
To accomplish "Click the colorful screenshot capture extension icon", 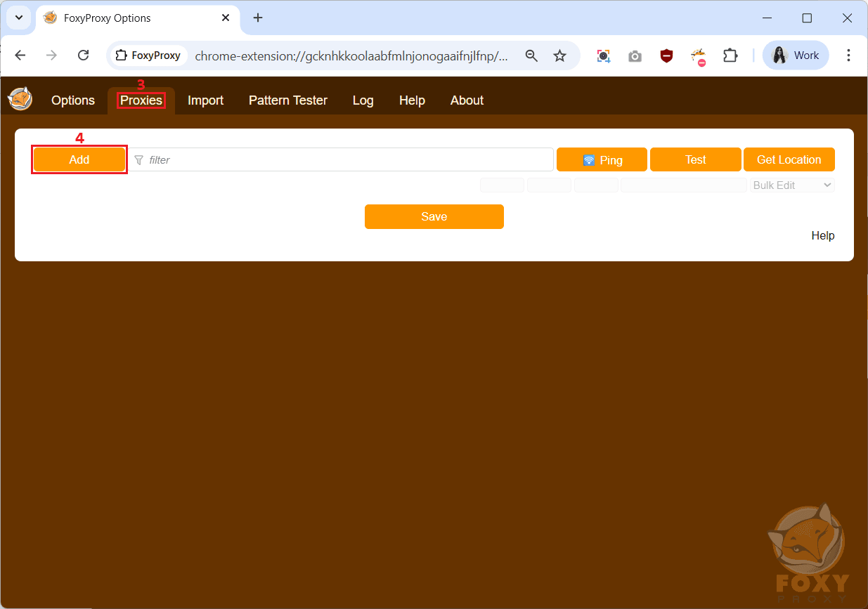I will (603, 56).
